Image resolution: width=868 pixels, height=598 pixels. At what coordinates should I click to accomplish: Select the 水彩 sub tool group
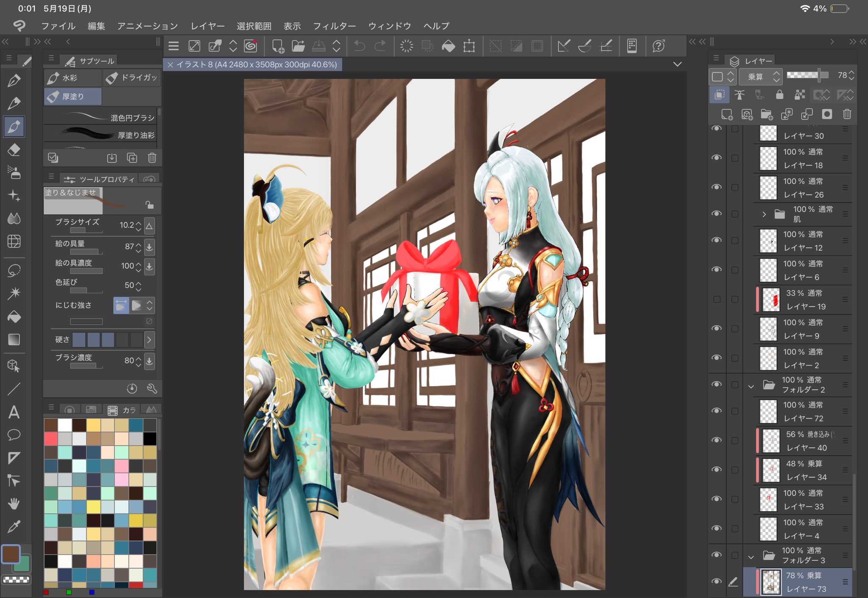72,78
